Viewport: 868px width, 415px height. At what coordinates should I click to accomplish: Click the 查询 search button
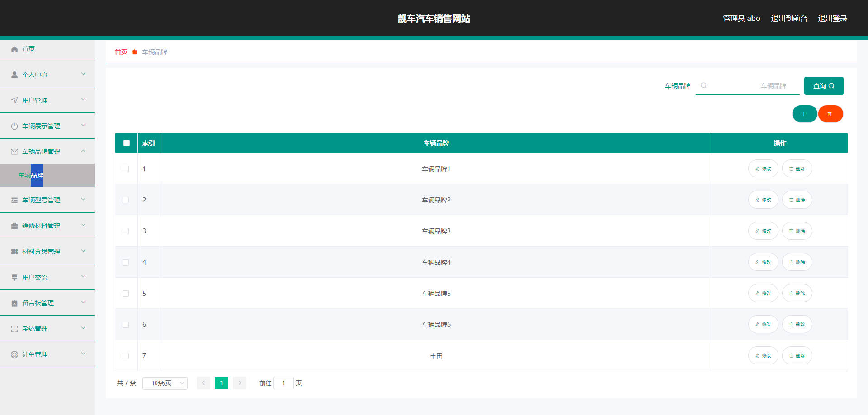(824, 86)
